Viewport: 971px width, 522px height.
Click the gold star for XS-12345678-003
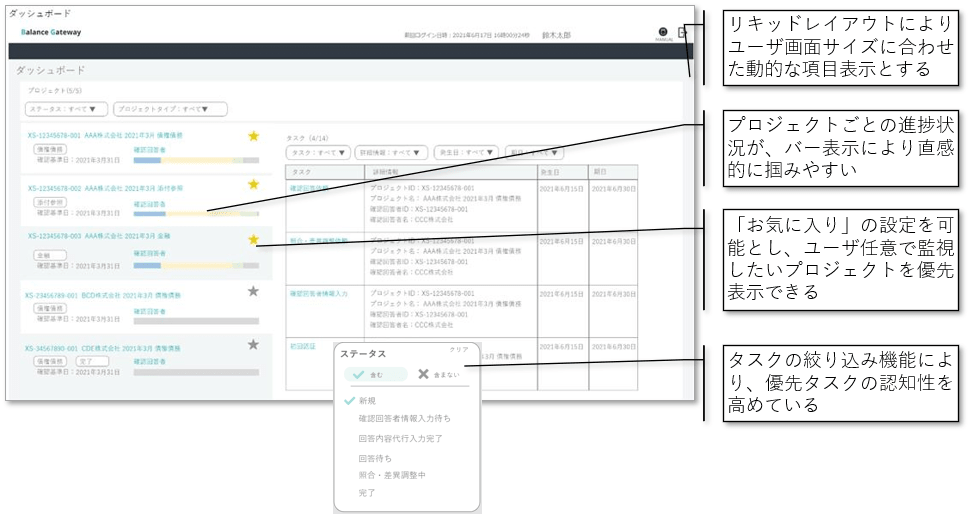[253, 239]
